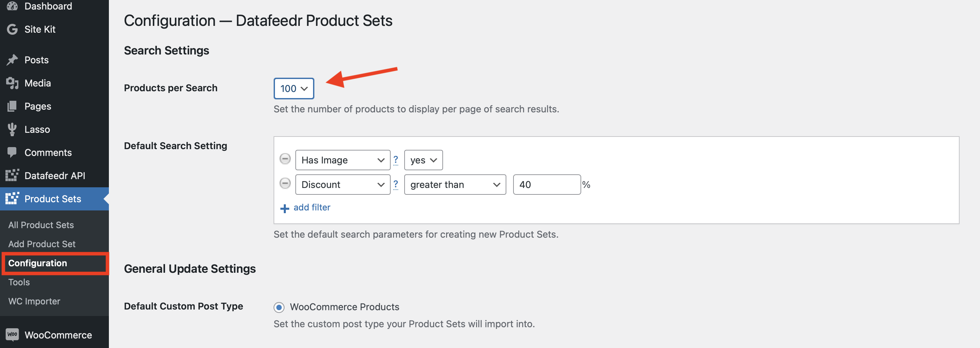Go to Tools submenu item

(x=19, y=282)
